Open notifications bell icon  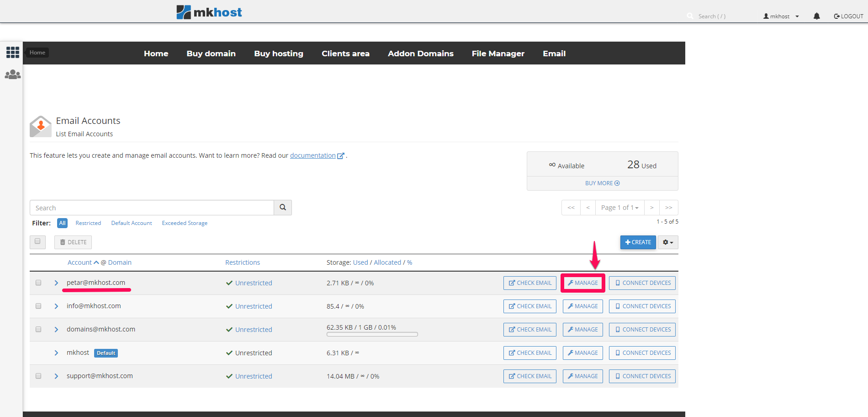[817, 16]
